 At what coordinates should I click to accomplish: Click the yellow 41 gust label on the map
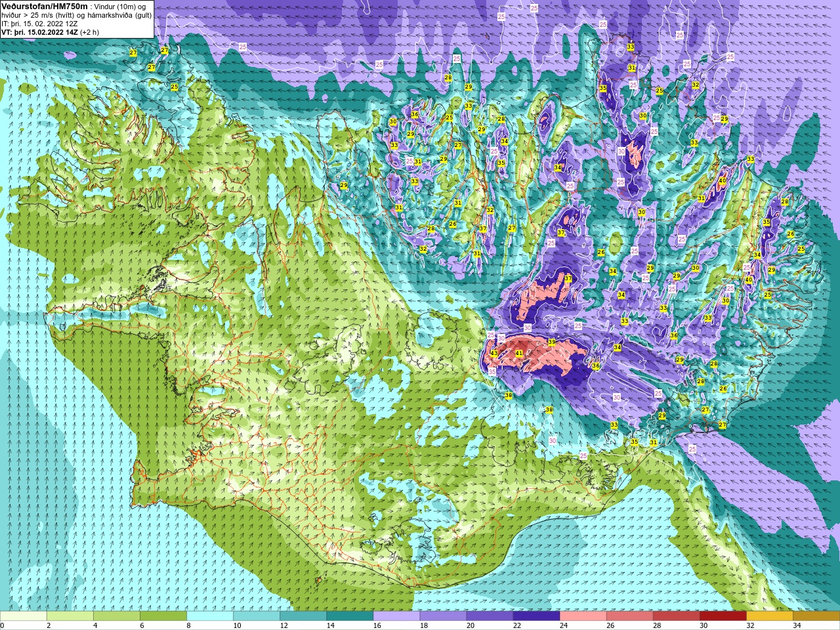[519, 353]
